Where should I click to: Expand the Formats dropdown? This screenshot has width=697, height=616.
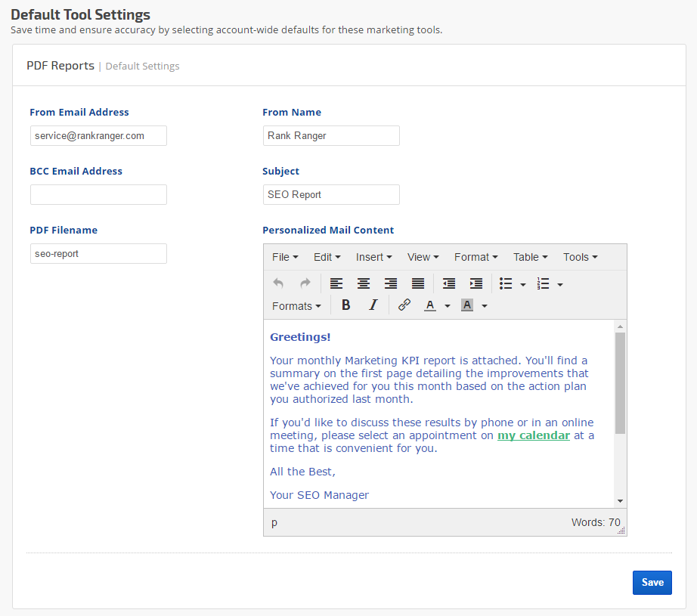(296, 306)
